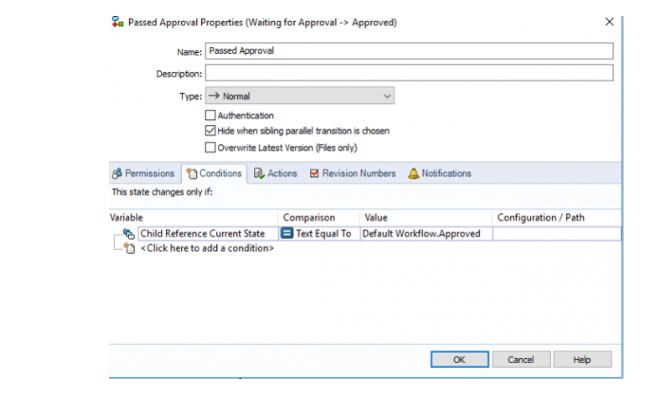668x396 pixels.
Task: Click the Conditions tab clipboard icon
Action: coord(192,173)
